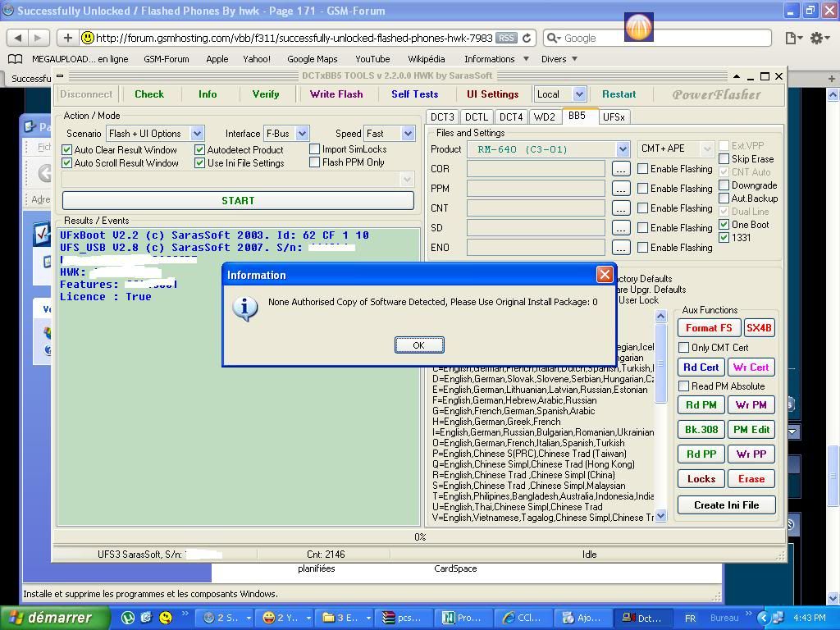Expand the 2 S... taskbar group arrow

pos(249,619)
